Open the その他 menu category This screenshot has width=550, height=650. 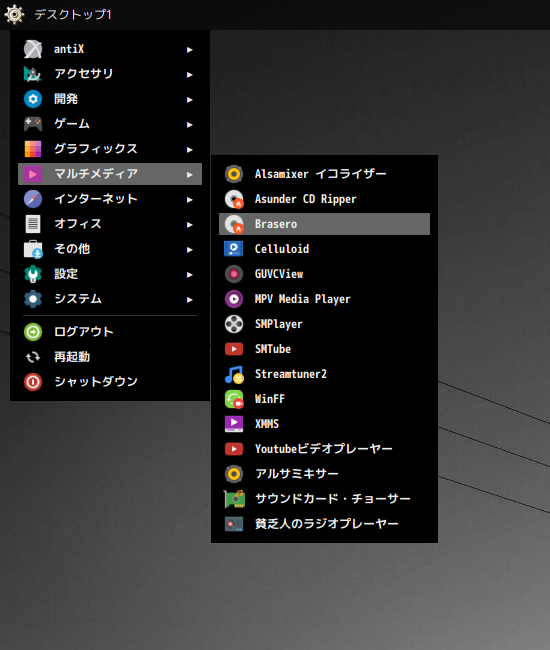click(x=110, y=249)
